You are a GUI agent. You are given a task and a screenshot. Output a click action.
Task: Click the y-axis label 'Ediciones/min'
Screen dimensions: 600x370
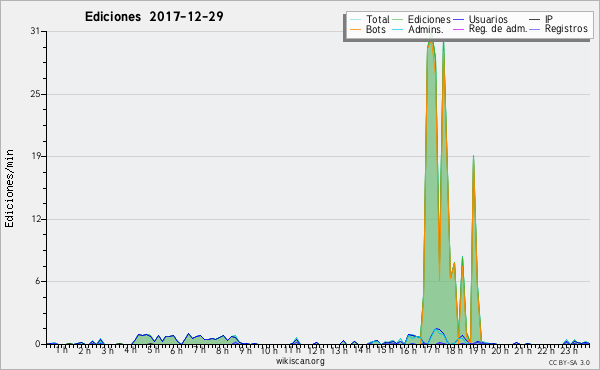click(x=9, y=188)
